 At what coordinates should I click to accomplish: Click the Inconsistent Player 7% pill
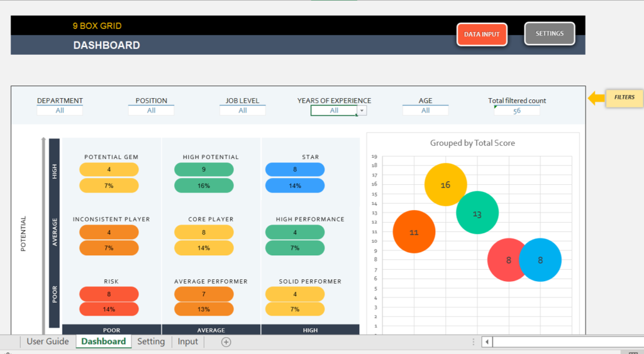click(109, 248)
